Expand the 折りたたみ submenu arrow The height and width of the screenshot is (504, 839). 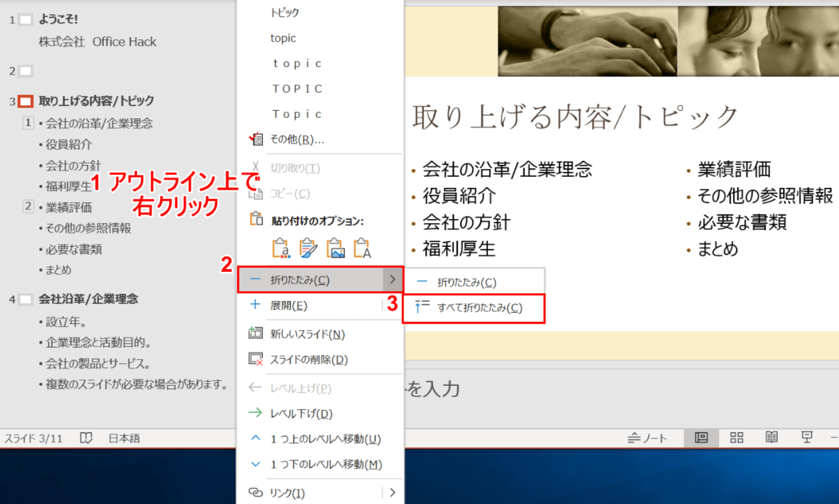tap(392, 280)
